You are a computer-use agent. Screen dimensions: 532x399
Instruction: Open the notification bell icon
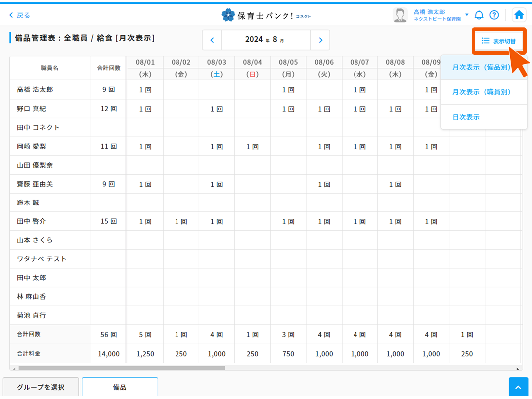pyautogui.click(x=479, y=15)
